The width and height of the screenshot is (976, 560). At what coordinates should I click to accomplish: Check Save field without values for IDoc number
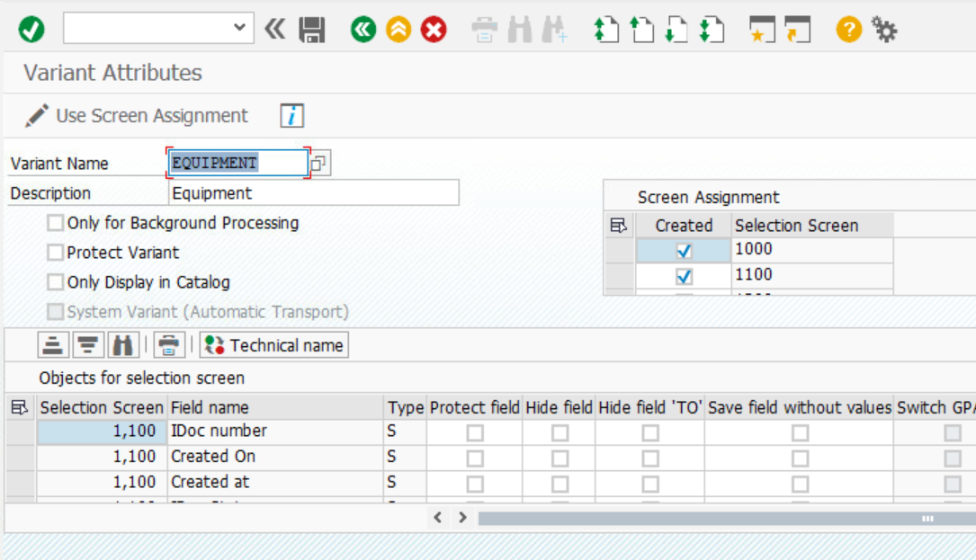pyautogui.click(x=800, y=432)
